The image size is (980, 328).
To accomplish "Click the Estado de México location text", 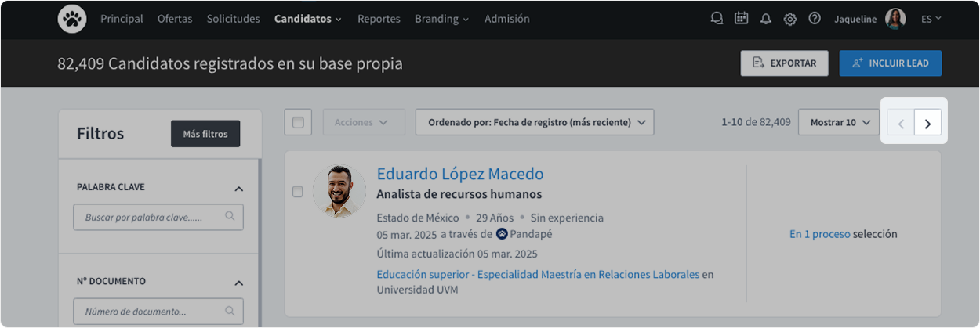I will point(417,218).
